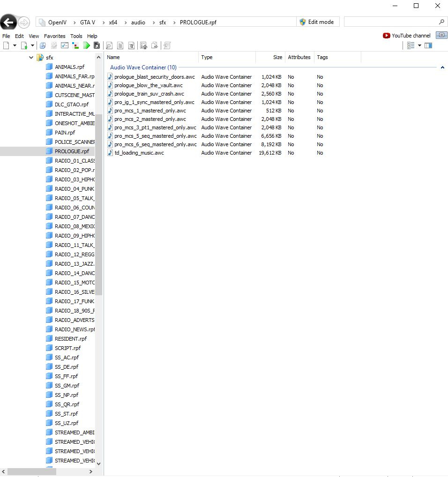The width and height of the screenshot is (448, 477).
Task: Click the stacked pages icon in address bar
Action: [x=42, y=22]
